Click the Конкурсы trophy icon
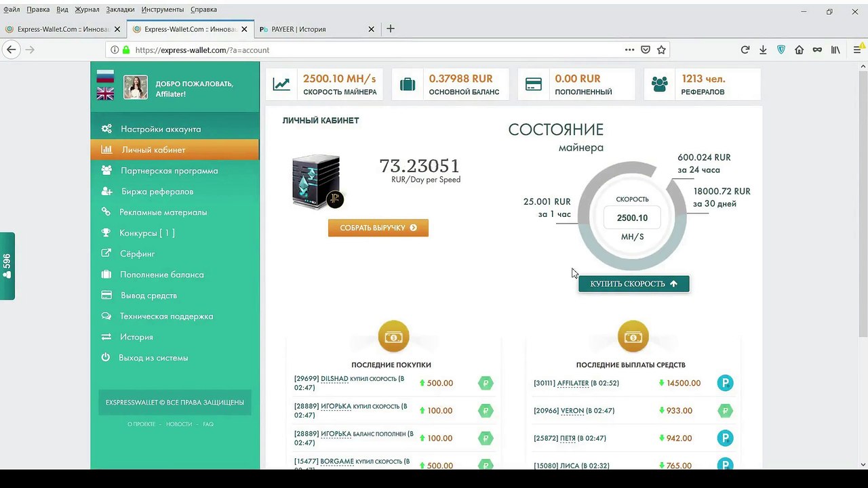 106,232
